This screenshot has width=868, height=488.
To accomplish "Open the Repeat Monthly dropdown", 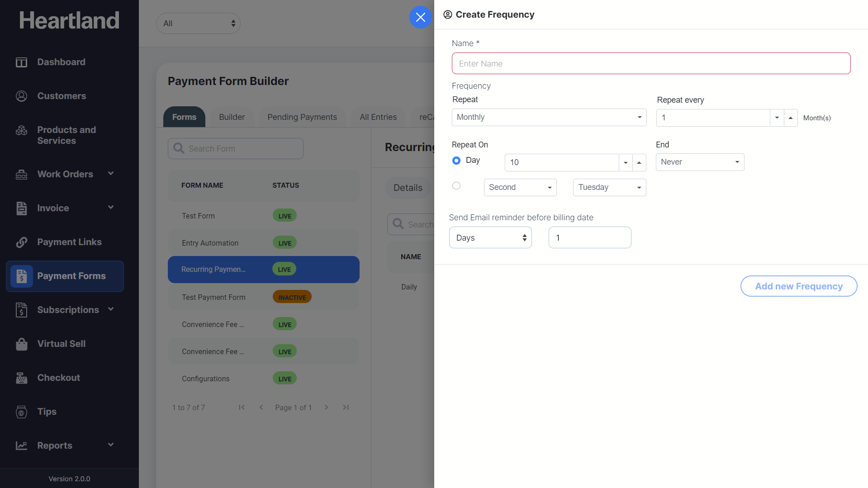I will pos(549,118).
